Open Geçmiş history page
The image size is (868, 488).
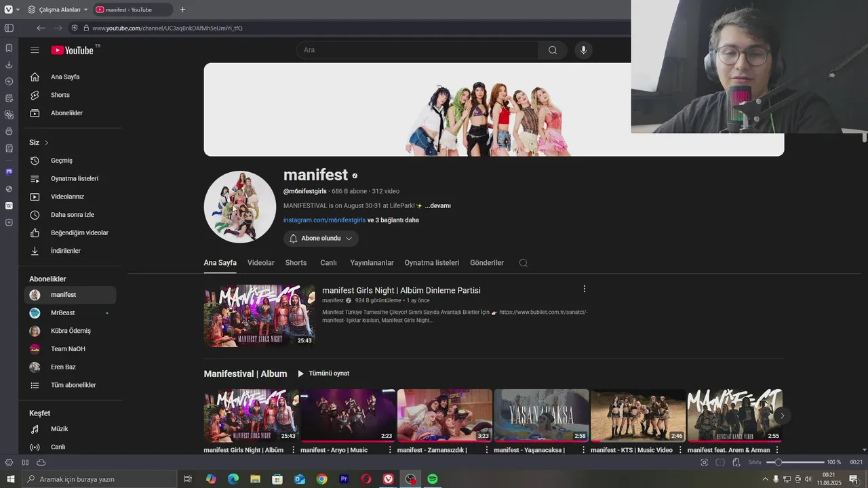click(71, 161)
